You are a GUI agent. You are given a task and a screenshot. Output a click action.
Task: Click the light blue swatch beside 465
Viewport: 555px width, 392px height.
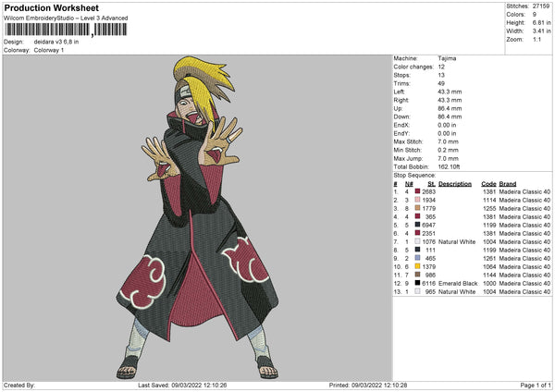[418, 258]
